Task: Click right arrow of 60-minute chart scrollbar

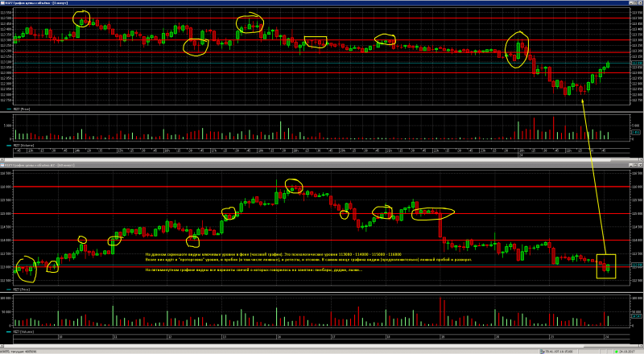Action: pyautogui.click(x=642, y=346)
